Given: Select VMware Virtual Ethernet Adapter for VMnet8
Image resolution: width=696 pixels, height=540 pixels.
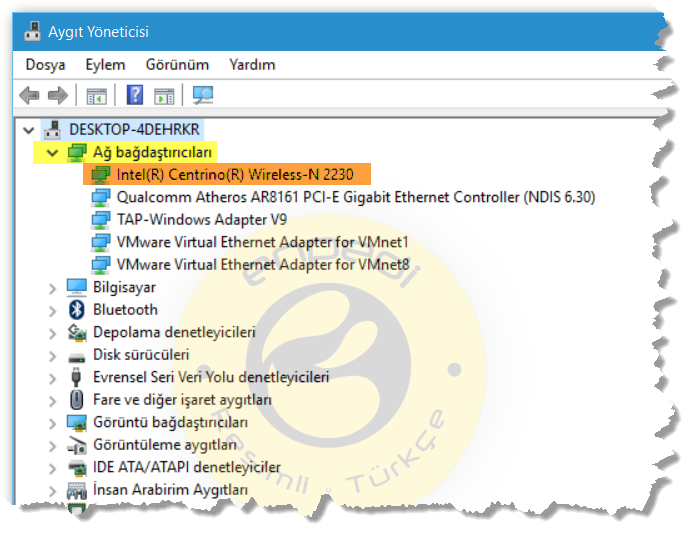Looking at the screenshot, I should pos(263,265).
